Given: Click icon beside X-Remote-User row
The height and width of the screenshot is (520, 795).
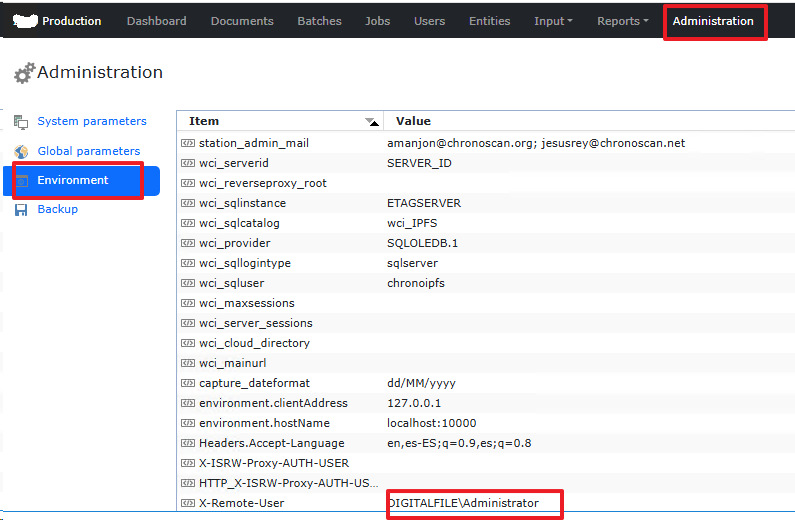Looking at the screenshot, I should (x=187, y=503).
